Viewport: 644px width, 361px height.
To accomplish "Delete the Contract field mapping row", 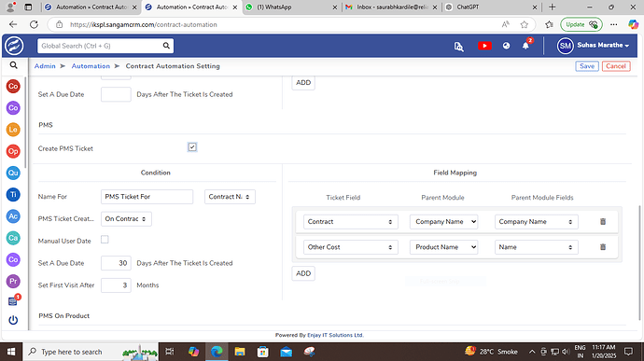I will coord(603,222).
